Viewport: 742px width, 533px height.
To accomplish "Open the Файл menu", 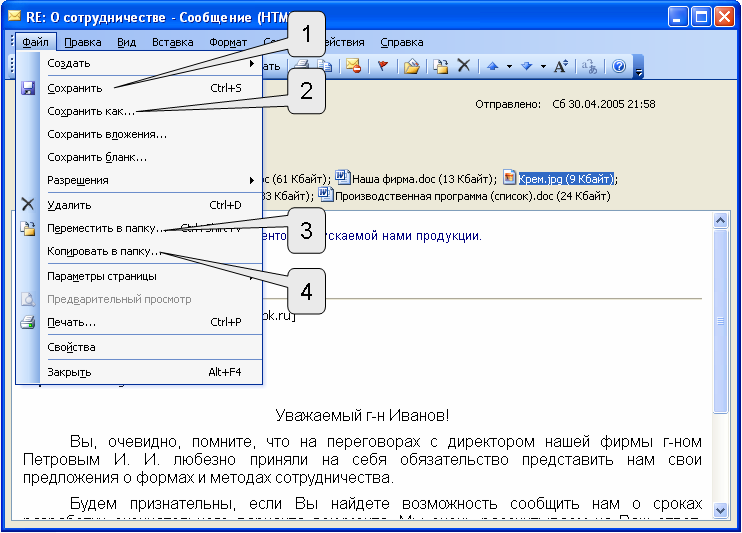I will (x=35, y=42).
